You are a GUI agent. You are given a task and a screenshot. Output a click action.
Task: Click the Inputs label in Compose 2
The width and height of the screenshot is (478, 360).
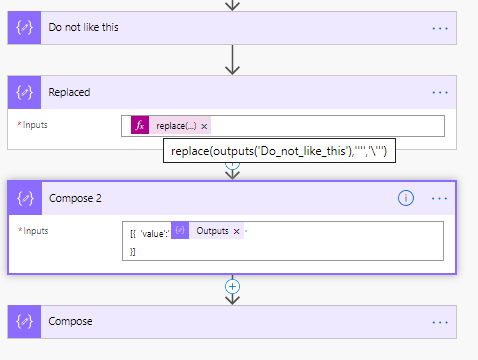point(35,231)
